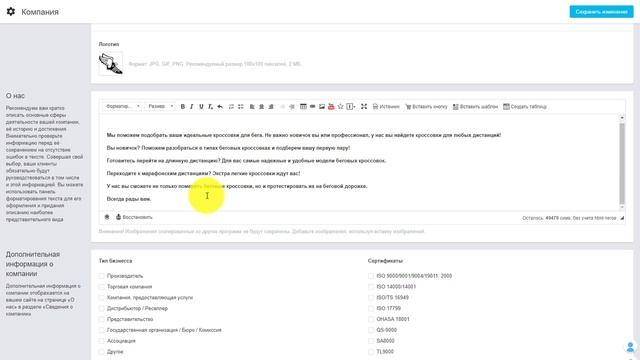
Task: Check the QS-9000 checkbox
Action: coord(371,330)
